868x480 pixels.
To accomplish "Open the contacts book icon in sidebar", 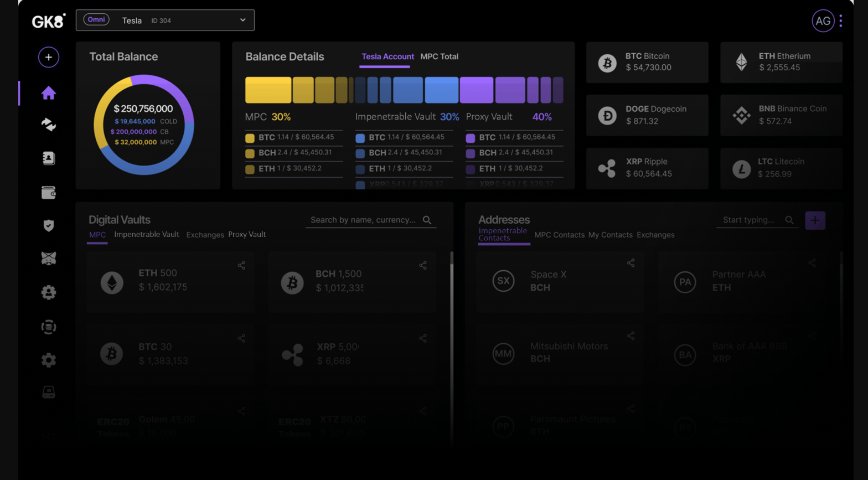I will click(49, 158).
